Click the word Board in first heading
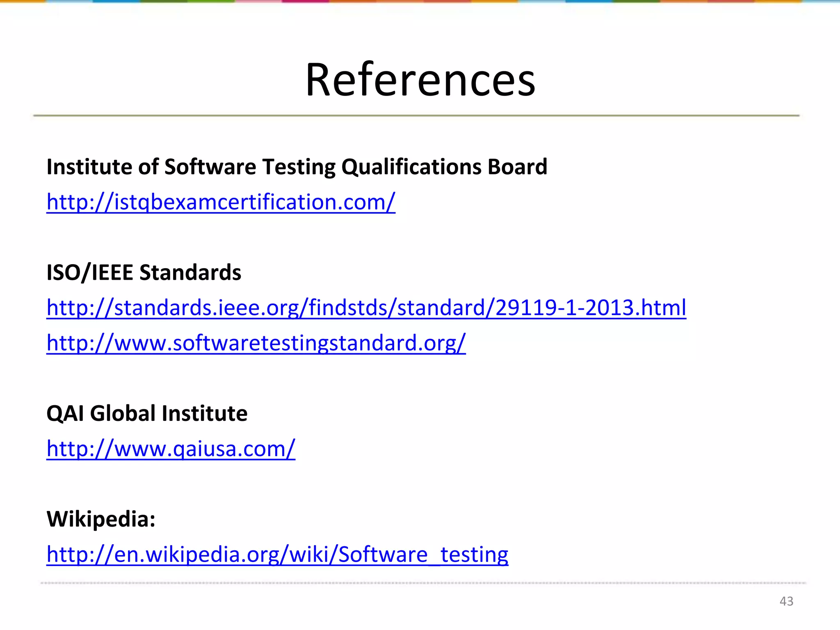840x630 pixels. [x=517, y=167]
